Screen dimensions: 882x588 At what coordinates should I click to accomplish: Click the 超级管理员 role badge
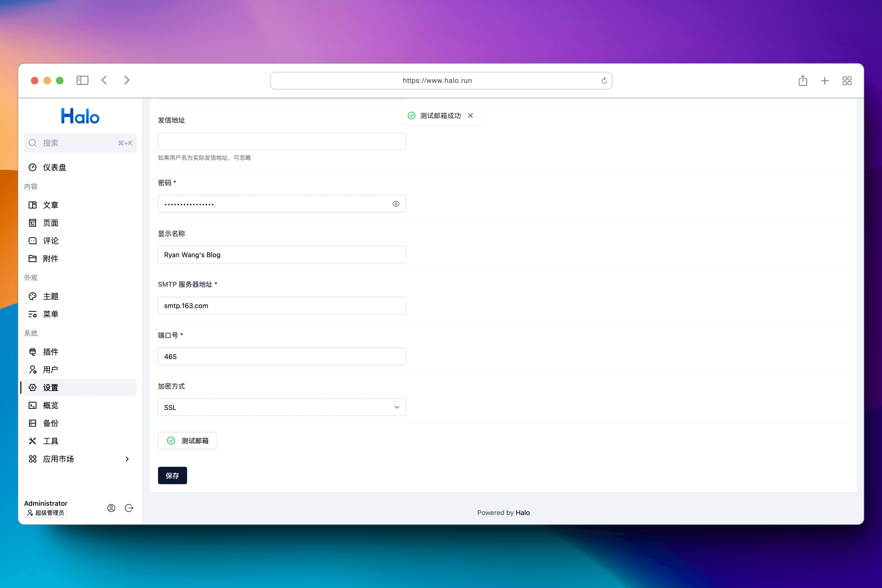pyautogui.click(x=45, y=513)
